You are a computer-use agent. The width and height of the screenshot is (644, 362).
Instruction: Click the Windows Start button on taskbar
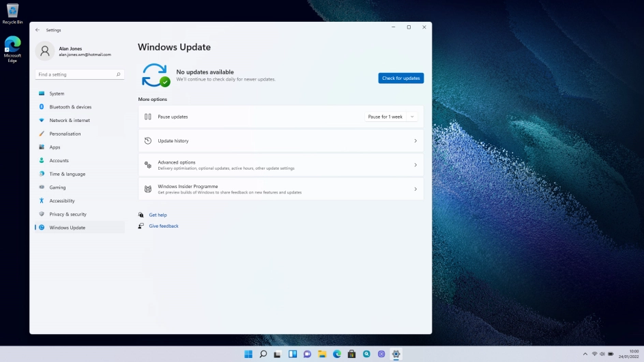[x=248, y=354]
